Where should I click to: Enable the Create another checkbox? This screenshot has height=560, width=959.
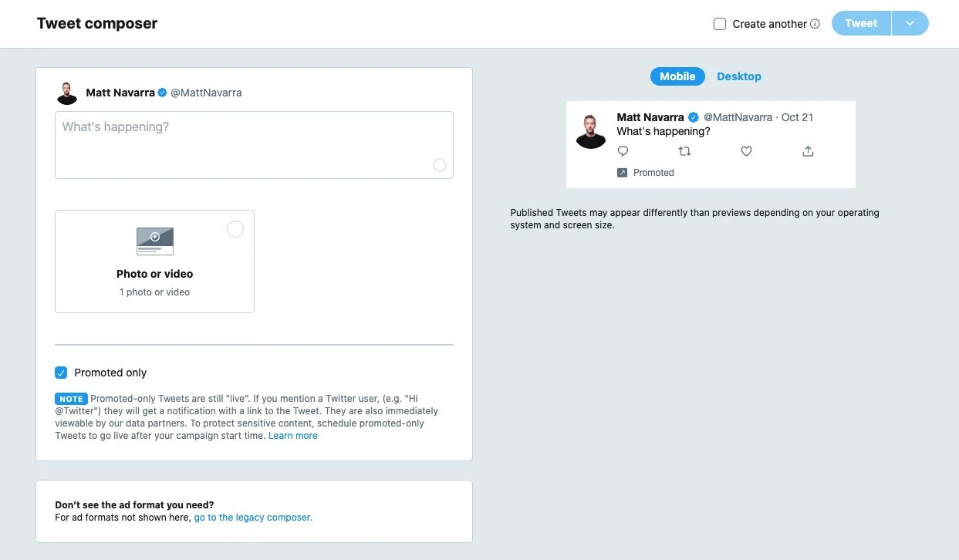point(719,23)
